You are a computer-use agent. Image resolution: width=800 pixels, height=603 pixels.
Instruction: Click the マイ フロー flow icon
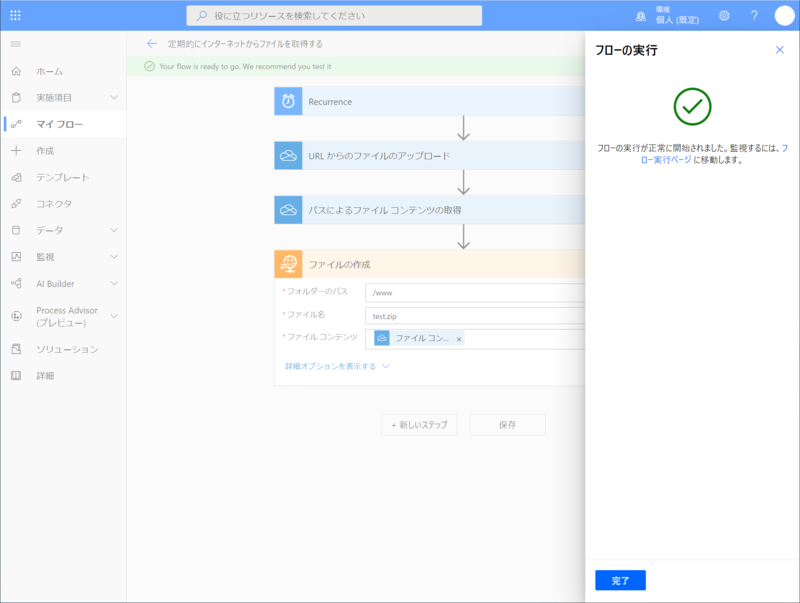[x=16, y=124]
